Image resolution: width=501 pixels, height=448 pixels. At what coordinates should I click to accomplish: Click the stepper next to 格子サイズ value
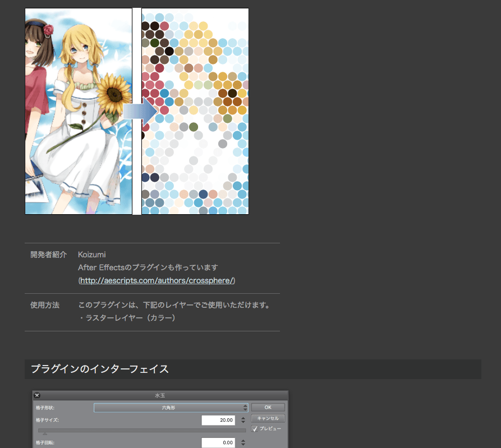[x=243, y=420]
